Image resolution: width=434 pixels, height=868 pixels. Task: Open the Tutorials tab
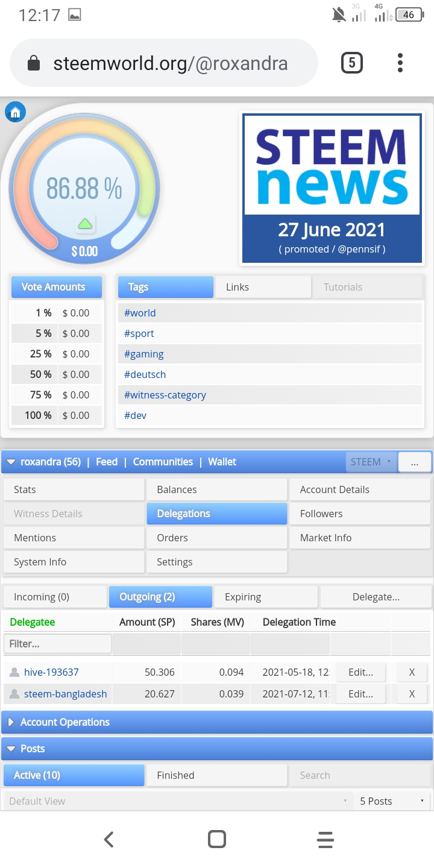click(368, 287)
